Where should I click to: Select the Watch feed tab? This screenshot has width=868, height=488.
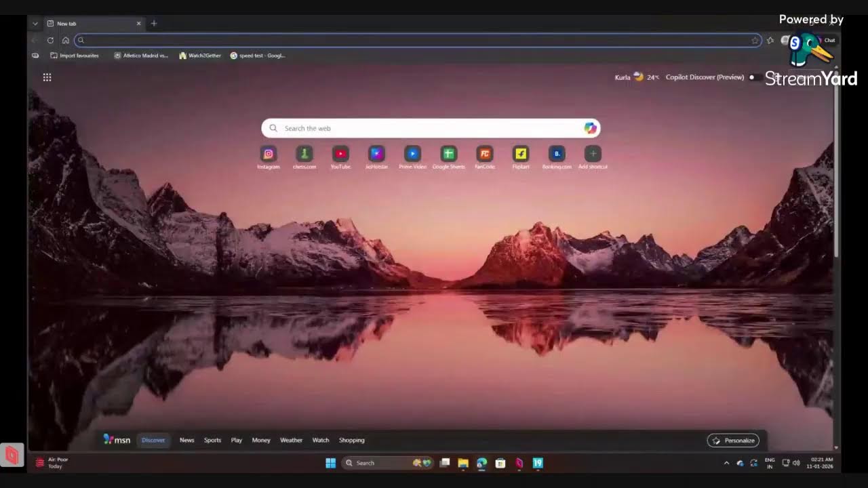click(321, 440)
